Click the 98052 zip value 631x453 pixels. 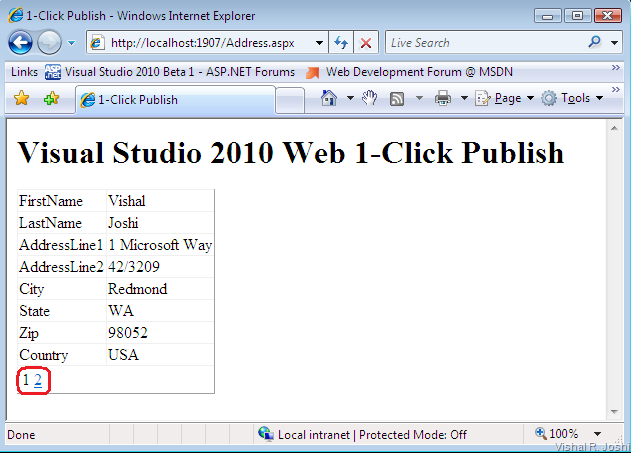(x=128, y=333)
